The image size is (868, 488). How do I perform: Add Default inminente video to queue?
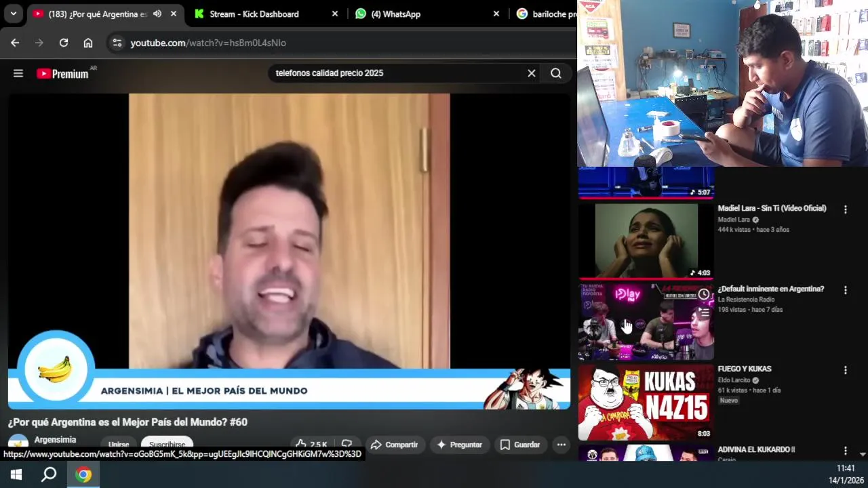704,313
